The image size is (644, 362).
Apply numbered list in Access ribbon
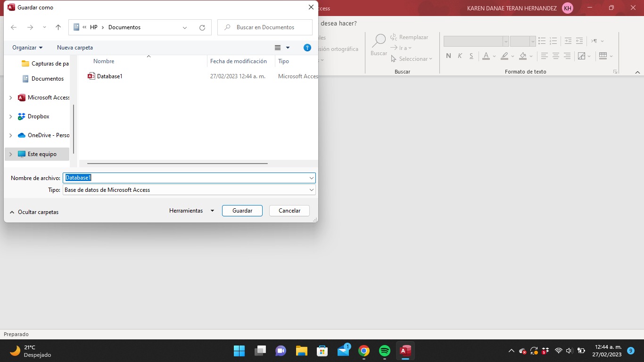pyautogui.click(x=553, y=41)
